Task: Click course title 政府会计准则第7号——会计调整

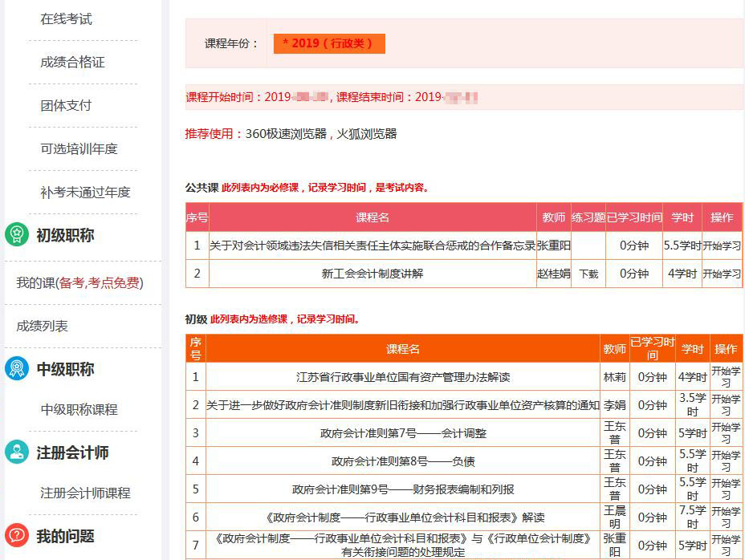Action: coord(403,433)
